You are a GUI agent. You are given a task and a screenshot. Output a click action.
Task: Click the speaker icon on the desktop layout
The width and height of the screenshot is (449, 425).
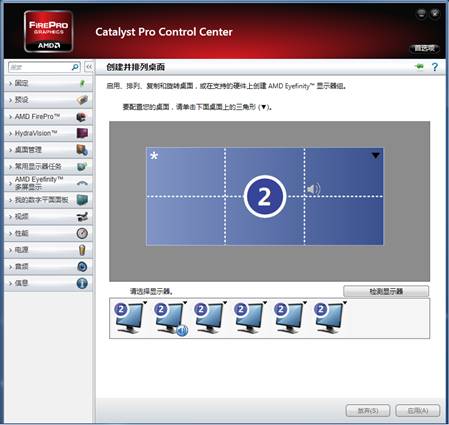[x=313, y=189]
